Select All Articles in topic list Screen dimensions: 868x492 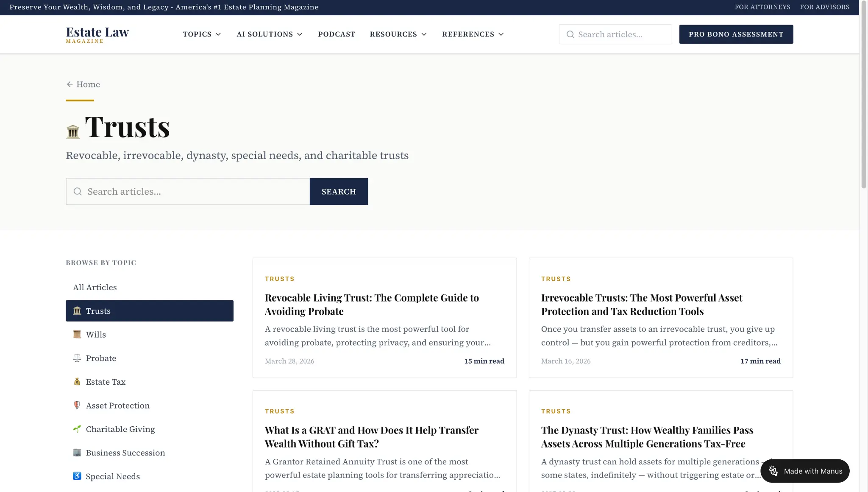click(x=95, y=288)
